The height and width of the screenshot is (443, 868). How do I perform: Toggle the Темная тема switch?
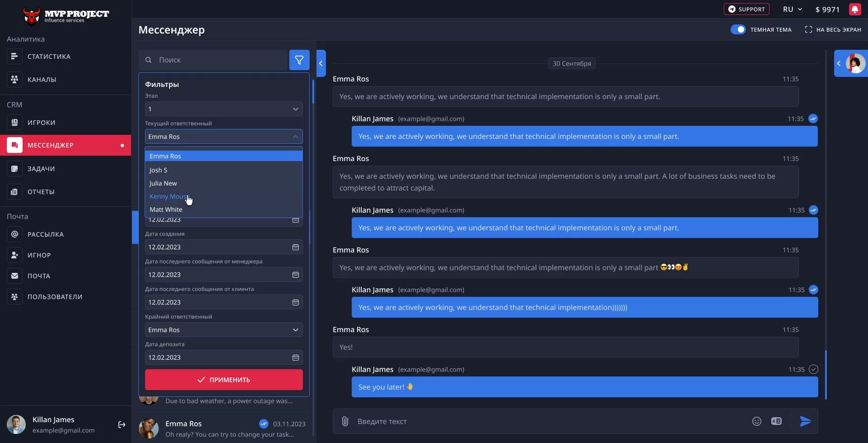[738, 29]
